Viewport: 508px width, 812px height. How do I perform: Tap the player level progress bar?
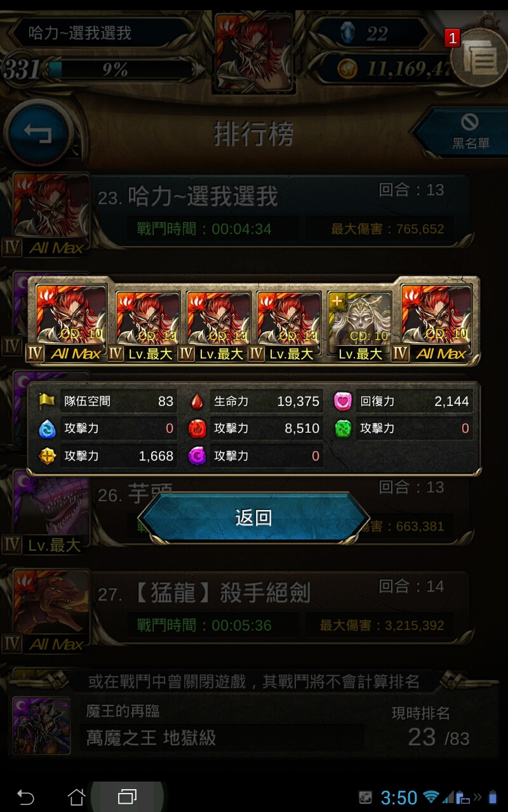[x=121, y=69]
